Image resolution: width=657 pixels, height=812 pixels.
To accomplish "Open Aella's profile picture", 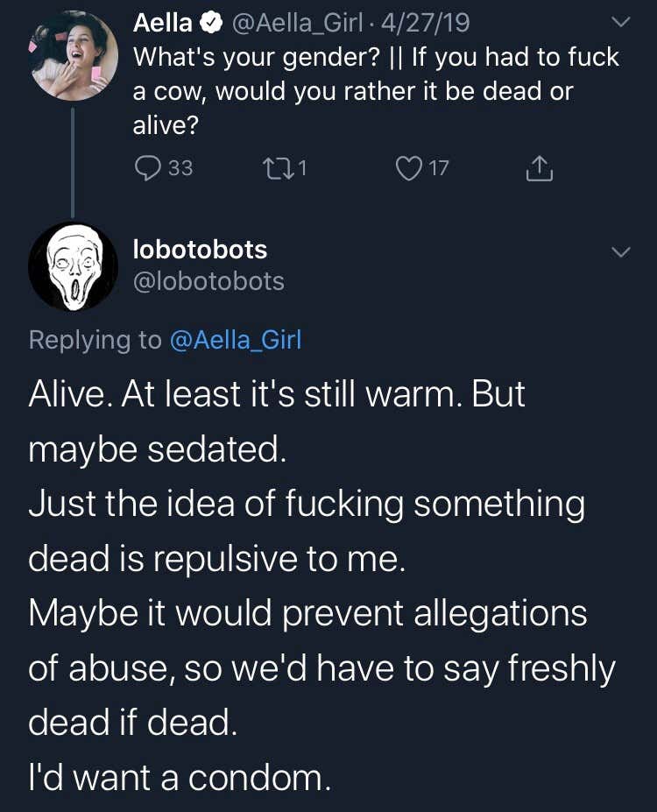I will pyautogui.click(x=74, y=56).
